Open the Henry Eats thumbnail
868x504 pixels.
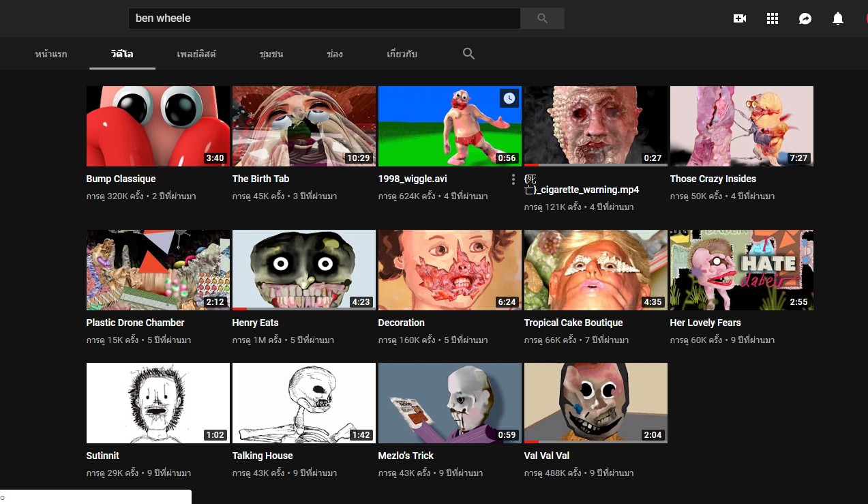point(304,270)
